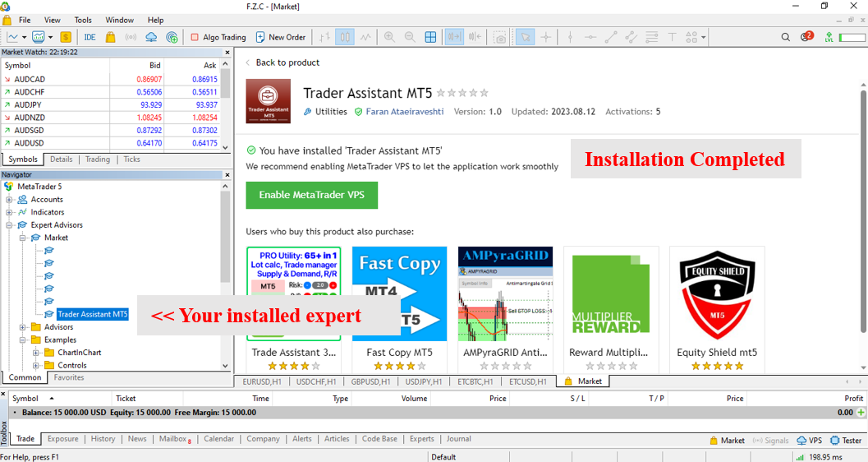
Task: Select the text label tool
Action: 672,37
